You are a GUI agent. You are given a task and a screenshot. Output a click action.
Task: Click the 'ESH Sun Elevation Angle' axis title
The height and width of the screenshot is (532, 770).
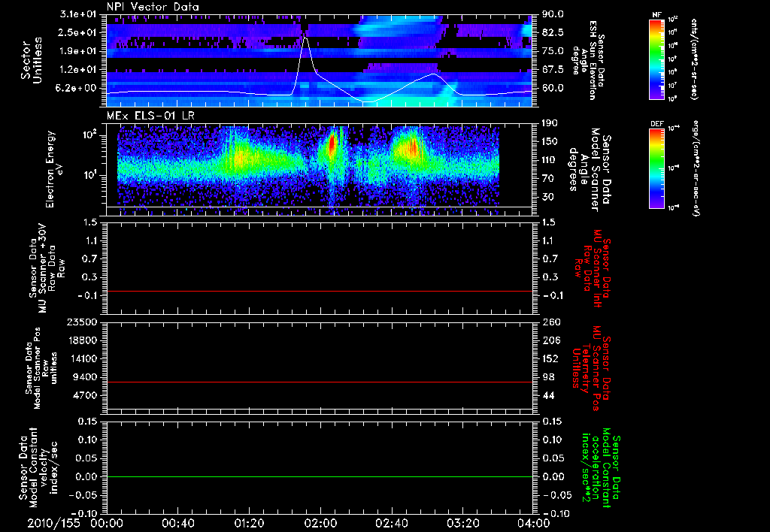click(589, 60)
